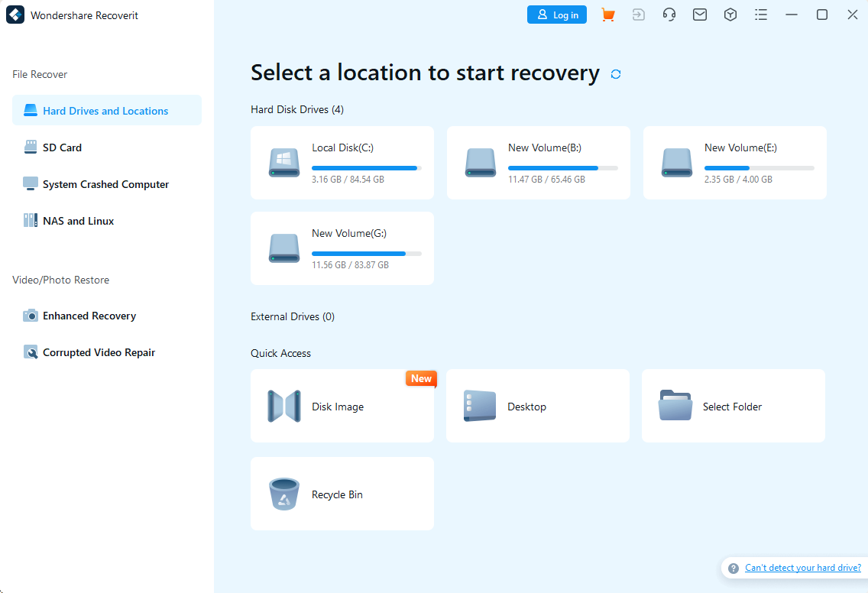Click the Quick Access heading
Viewport: 868px width, 593px height.
(280, 353)
